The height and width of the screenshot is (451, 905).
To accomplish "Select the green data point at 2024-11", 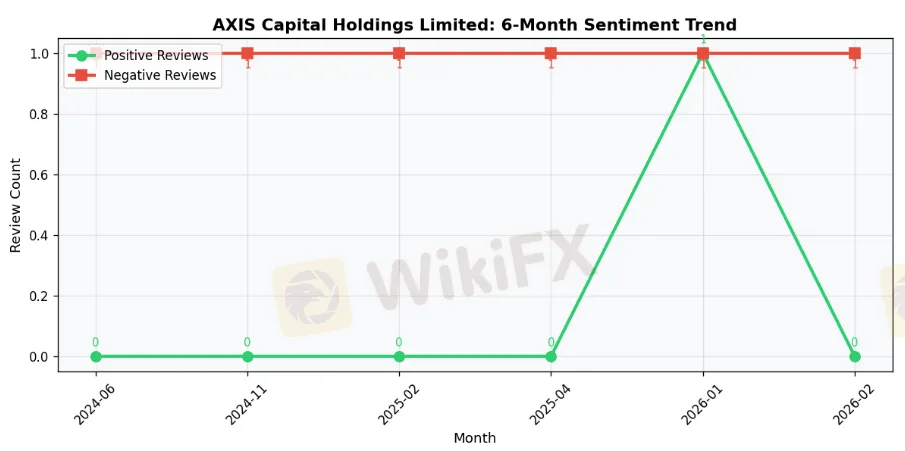I will (247, 356).
